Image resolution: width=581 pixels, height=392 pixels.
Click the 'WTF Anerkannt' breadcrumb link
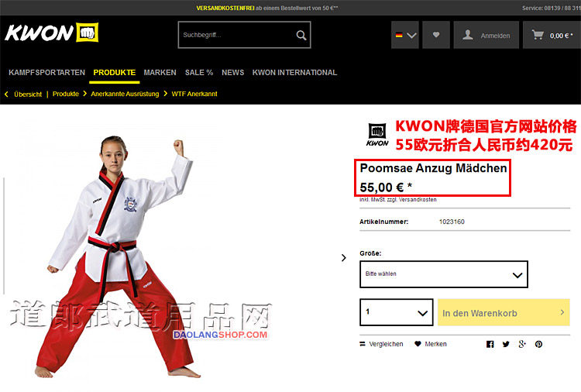194,94
